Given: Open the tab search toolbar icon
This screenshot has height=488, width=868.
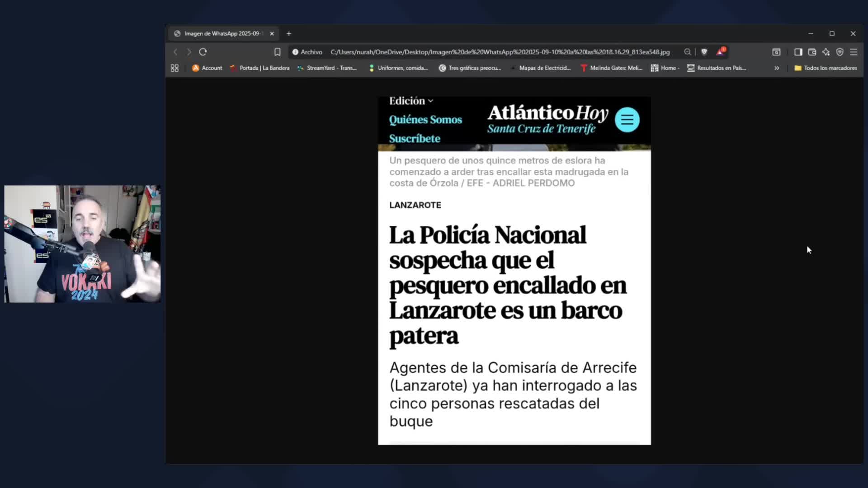Looking at the screenshot, I should click(776, 52).
